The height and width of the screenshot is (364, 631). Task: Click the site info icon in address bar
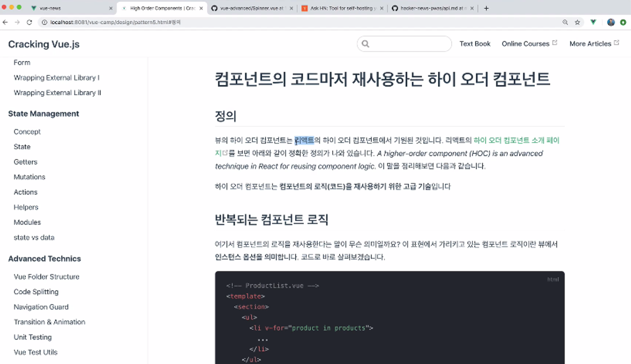click(44, 22)
